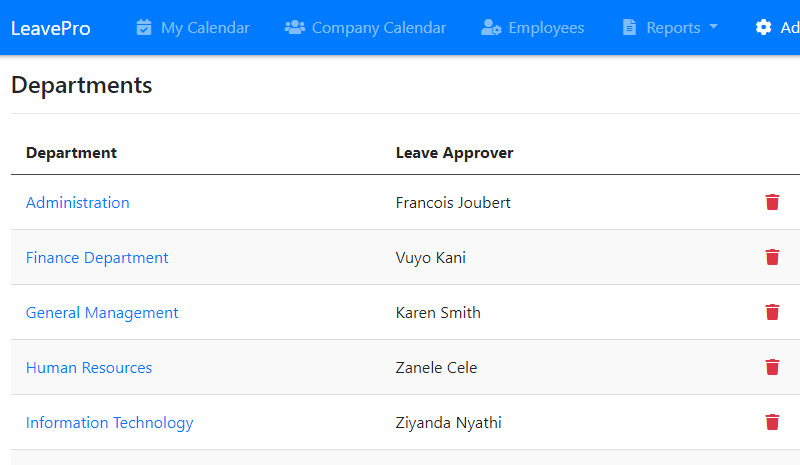Click the LeavePro brand logo
The height and width of the screenshot is (465, 800).
click(x=51, y=27)
